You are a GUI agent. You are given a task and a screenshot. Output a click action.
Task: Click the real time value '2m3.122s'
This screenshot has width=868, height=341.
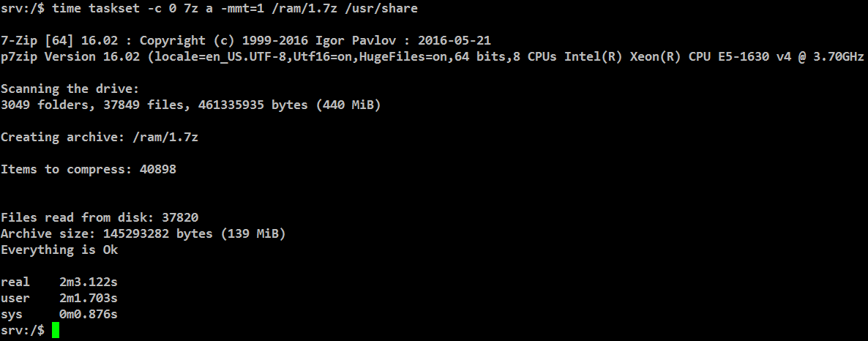(88, 282)
